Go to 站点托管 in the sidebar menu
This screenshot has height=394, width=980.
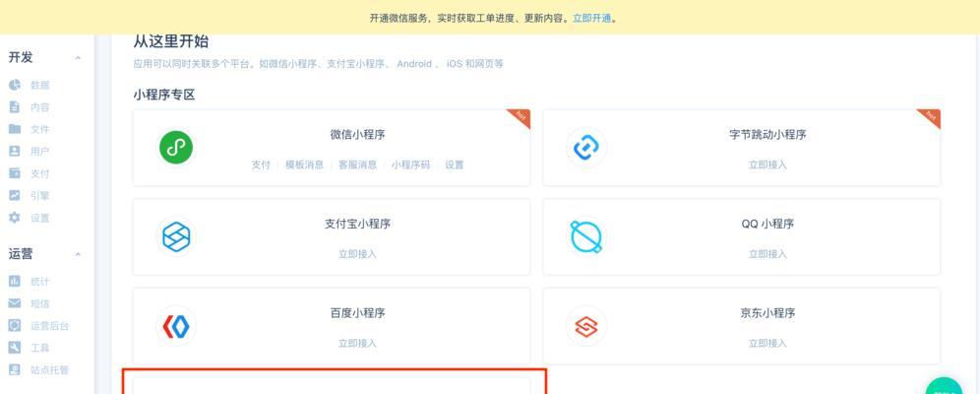click(50, 369)
